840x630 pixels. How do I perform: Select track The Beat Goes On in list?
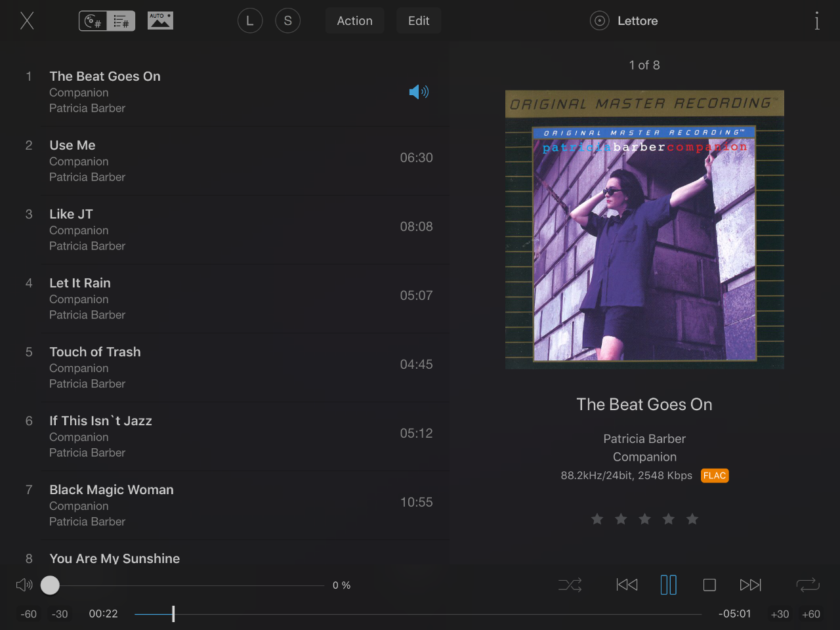point(224,92)
